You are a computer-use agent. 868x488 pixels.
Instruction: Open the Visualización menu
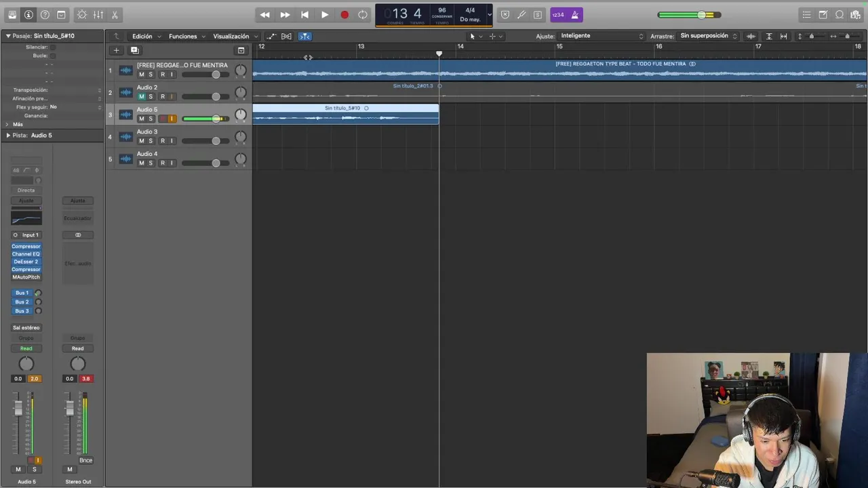pos(235,37)
